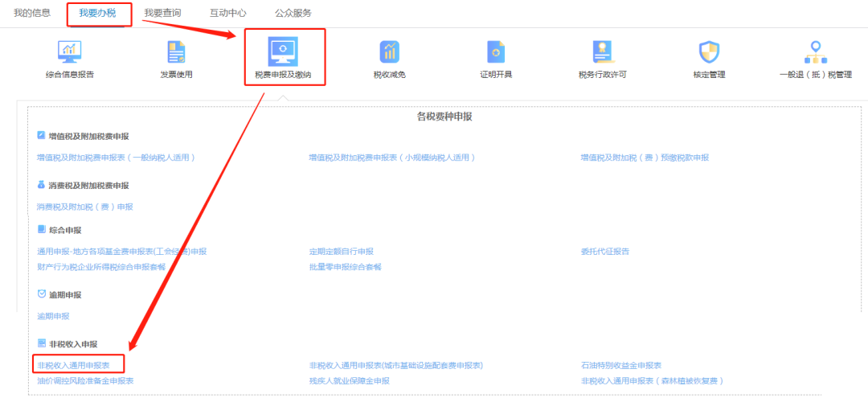Screen dimensions: 868x398
Task: Open the 一般退(抵)税管理 icon
Action: point(815,52)
